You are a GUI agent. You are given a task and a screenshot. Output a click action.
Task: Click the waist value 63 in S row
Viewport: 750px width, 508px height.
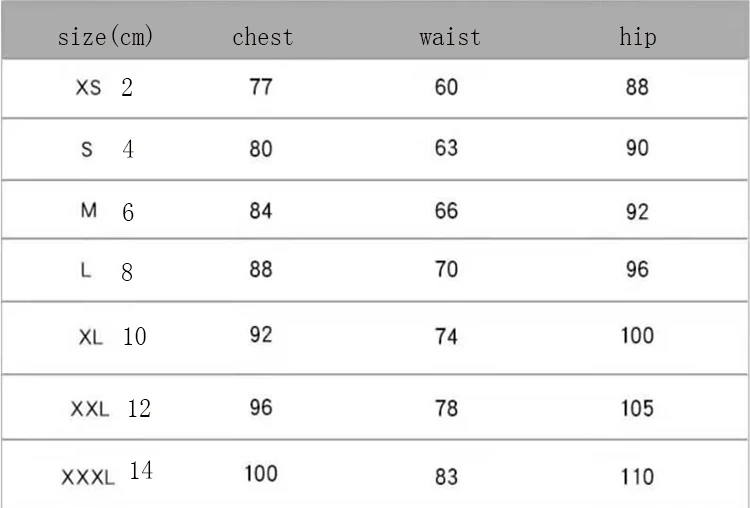click(446, 148)
